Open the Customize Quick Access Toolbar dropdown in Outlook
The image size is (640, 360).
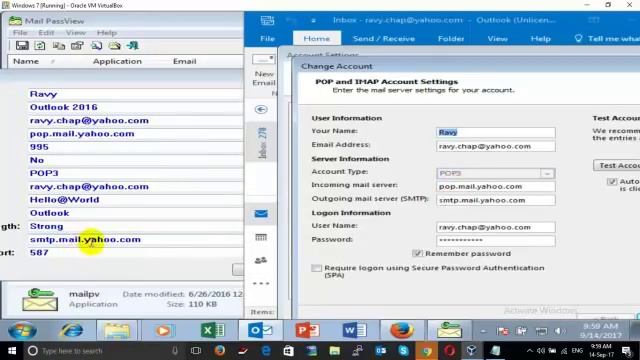[313, 20]
